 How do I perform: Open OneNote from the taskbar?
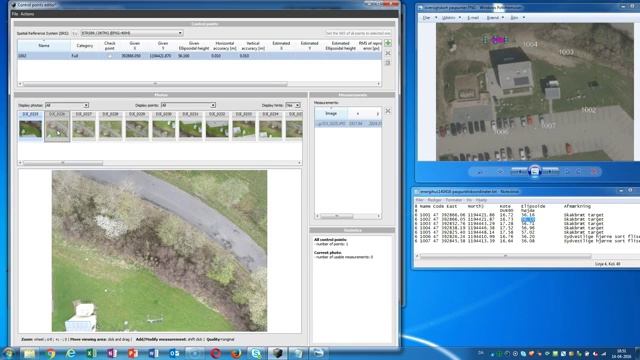pos(112,353)
